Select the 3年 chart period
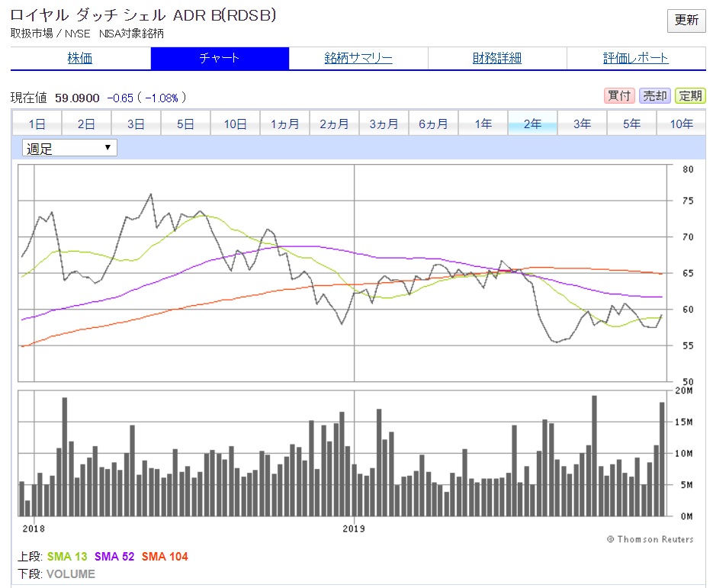 click(x=582, y=124)
